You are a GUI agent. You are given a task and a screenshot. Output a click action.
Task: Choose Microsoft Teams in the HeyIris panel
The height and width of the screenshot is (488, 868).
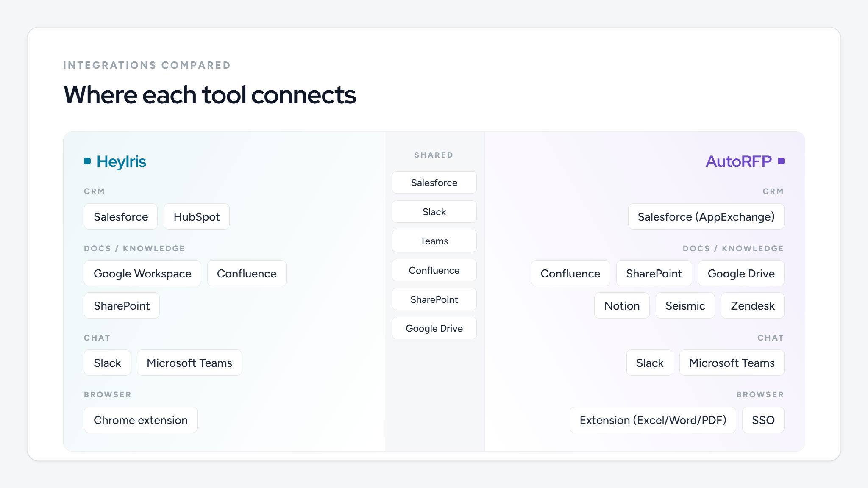pos(189,363)
